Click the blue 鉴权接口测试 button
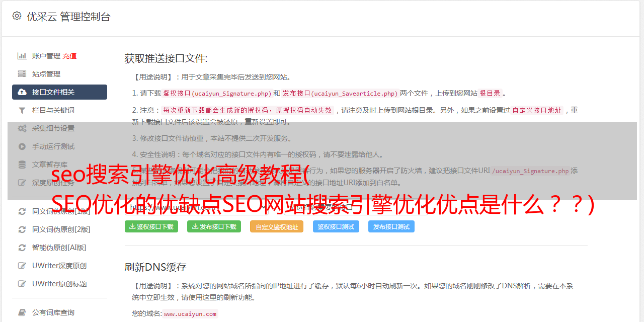This screenshot has width=644, height=322. pos(336,226)
